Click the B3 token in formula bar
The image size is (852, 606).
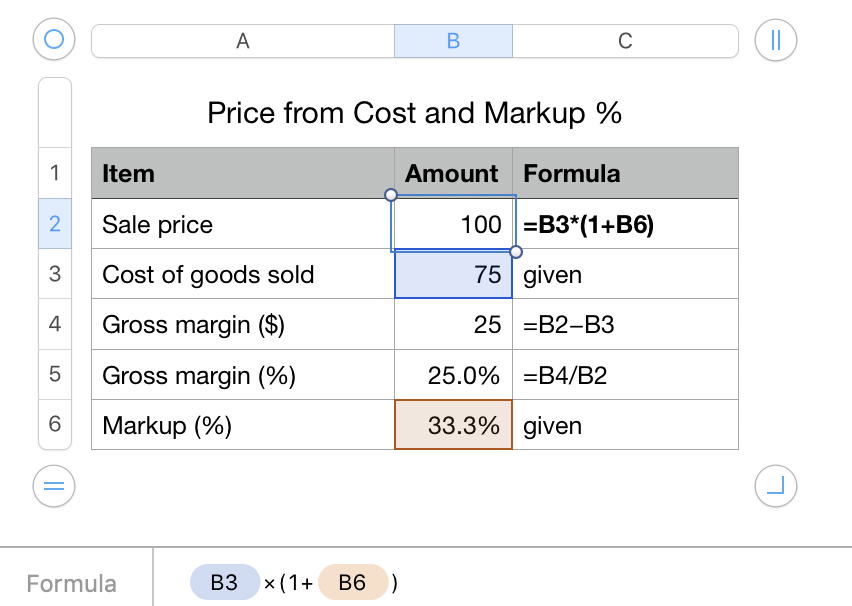(x=224, y=583)
